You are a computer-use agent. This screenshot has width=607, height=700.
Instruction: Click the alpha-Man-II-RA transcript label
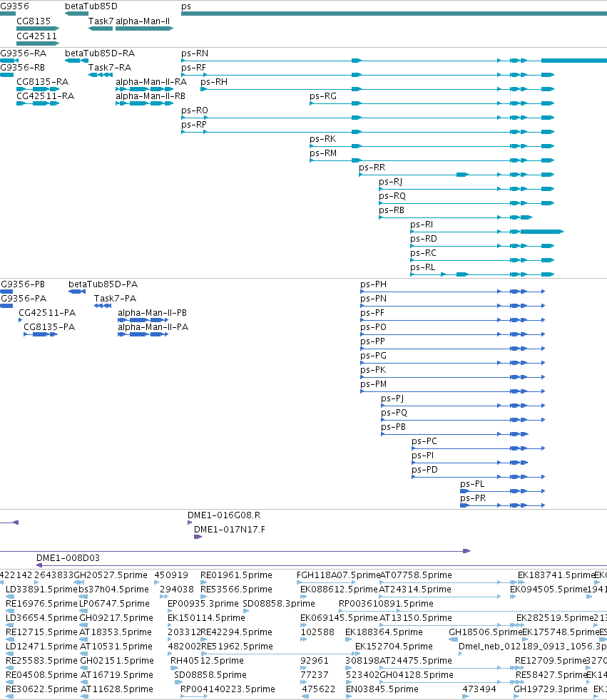[x=151, y=82]
